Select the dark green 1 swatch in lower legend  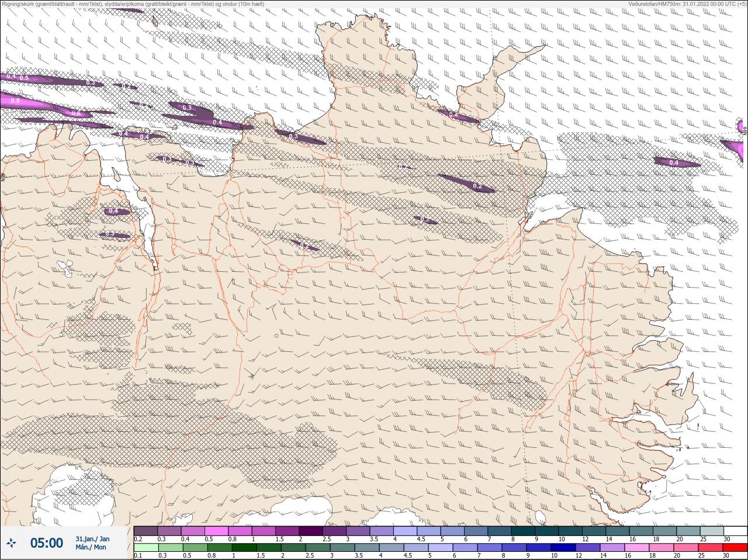(x=244, y=548)
